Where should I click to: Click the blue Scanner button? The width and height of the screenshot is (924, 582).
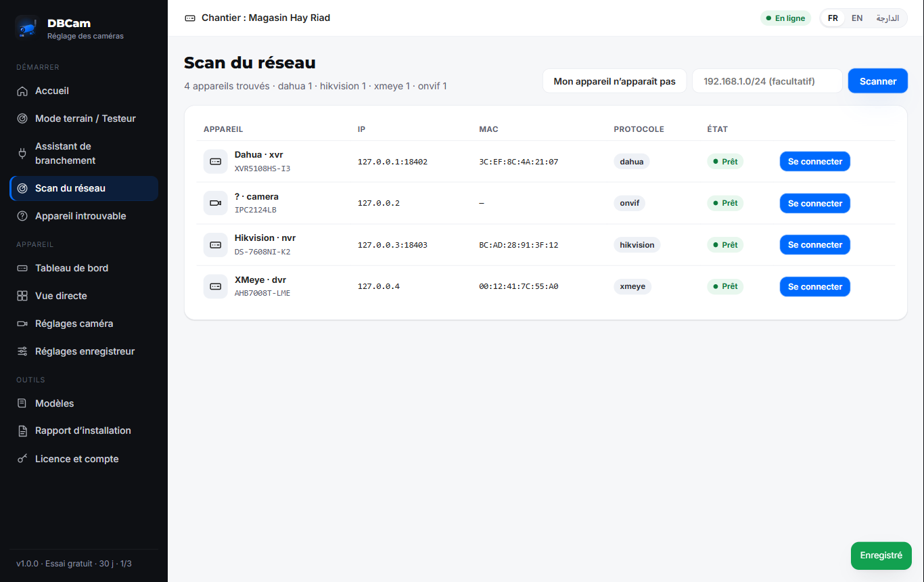878,81
